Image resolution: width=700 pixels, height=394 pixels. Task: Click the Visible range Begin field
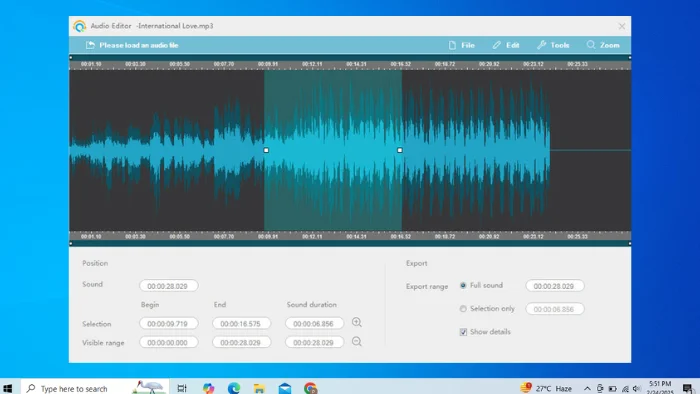tap(169, 343)
